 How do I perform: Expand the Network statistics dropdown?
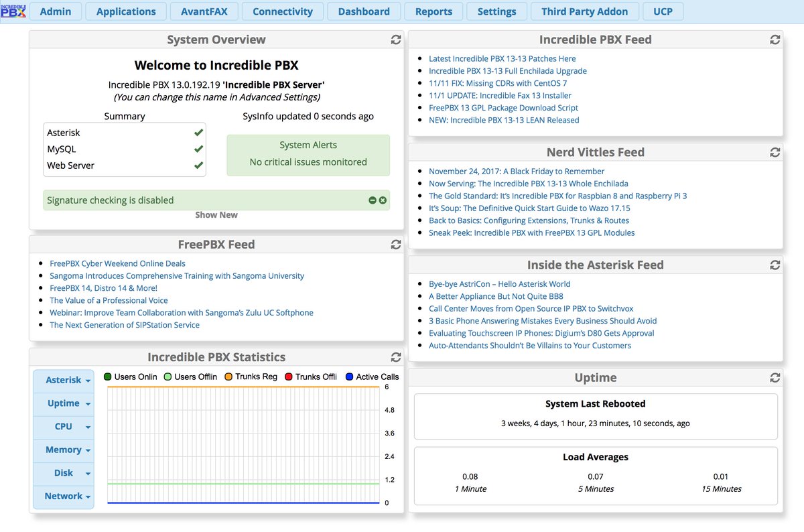64,496
